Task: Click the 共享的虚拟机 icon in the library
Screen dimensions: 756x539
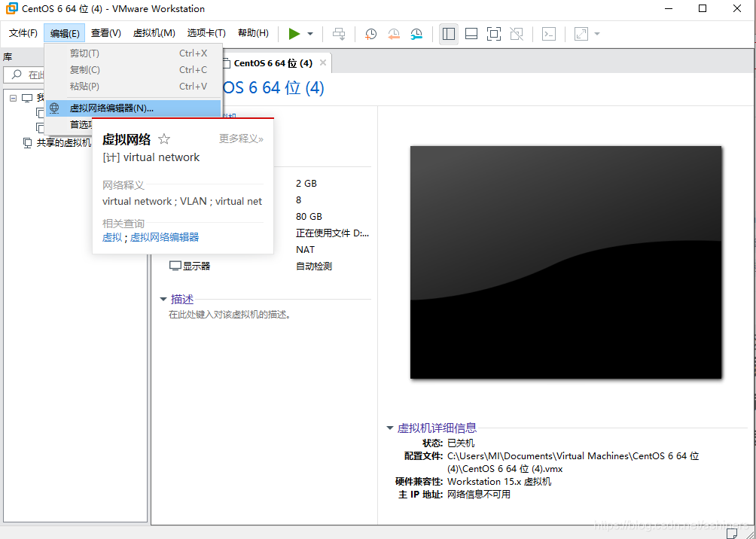Action: [28, 143]
